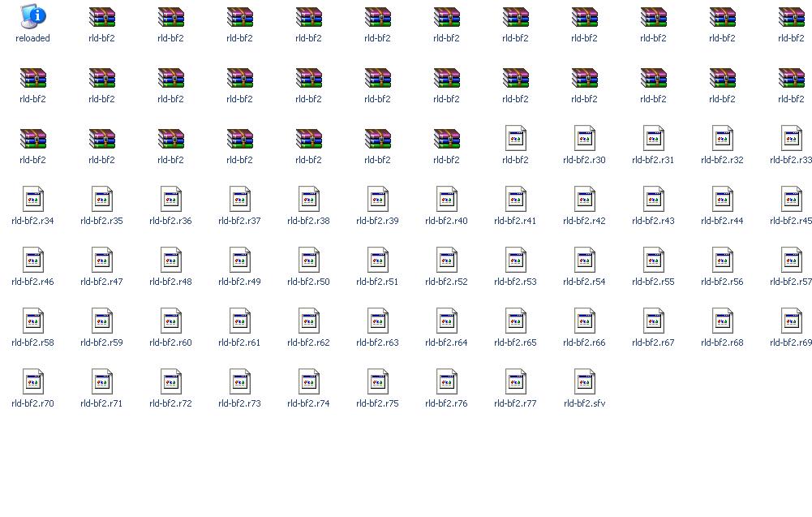Screen dimensions: 812x517
Task: Click the rld-bf2.r51 file icon
Action: point(377,260)
